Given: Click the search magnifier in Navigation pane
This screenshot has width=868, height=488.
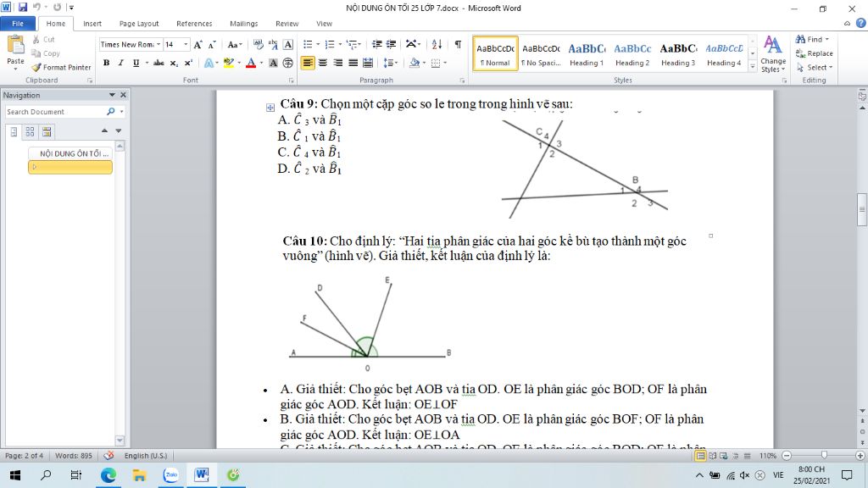Looking at the screenshot, I should [x=111, y=111].
